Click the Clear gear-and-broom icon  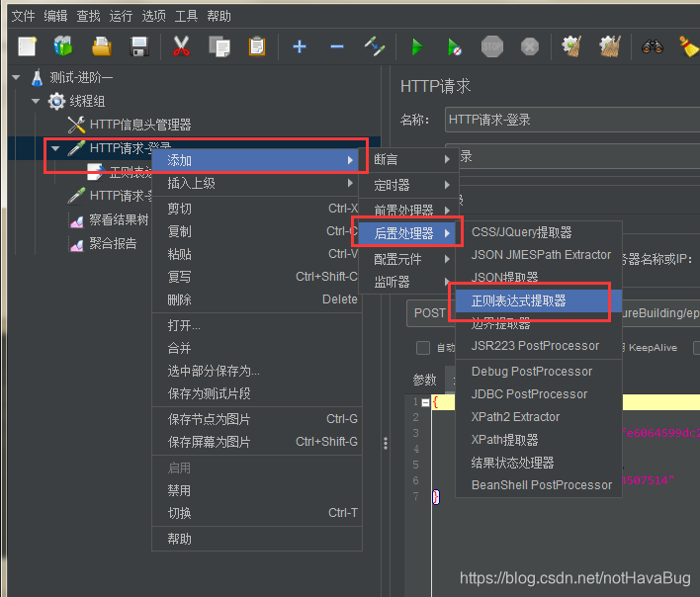[571, 46]
